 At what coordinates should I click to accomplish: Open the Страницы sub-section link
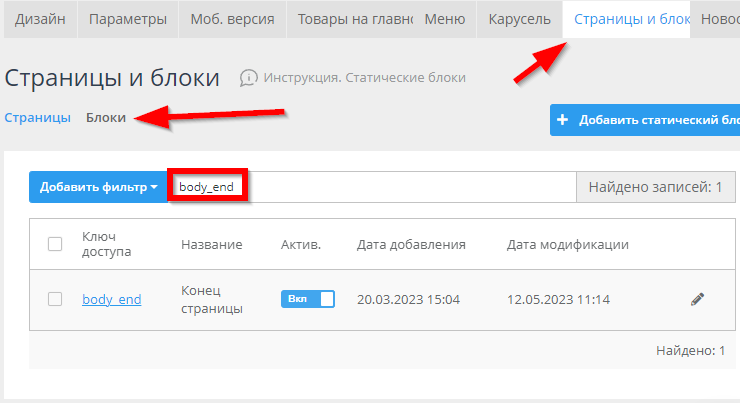pos(38,117)
